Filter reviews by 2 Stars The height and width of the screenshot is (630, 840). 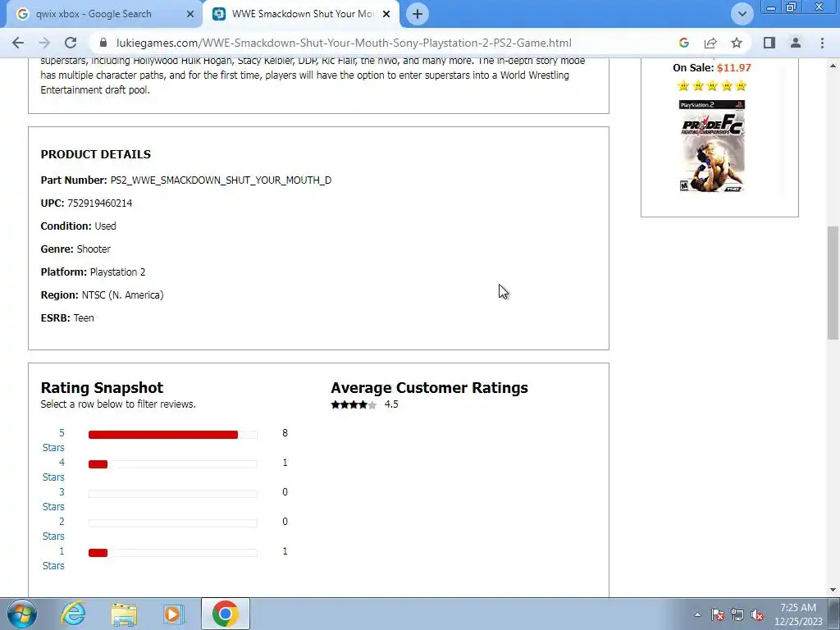[53, 528]
